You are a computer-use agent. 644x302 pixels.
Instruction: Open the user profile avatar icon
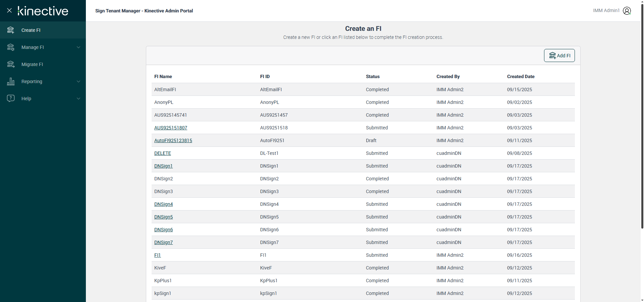point(627,11)
